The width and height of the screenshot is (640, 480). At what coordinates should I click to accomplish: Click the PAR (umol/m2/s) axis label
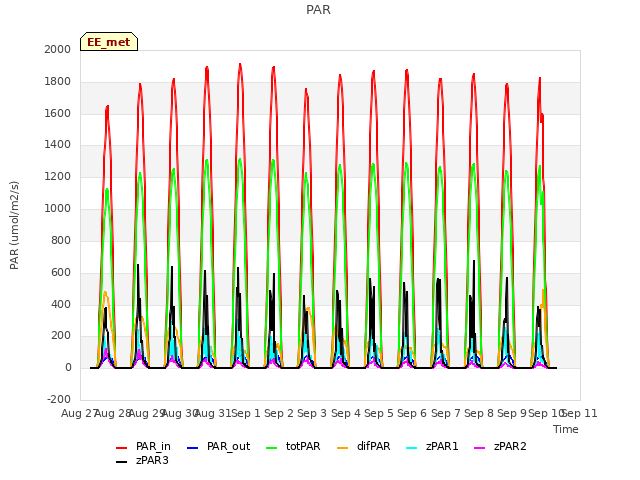(x=14, y=225)
